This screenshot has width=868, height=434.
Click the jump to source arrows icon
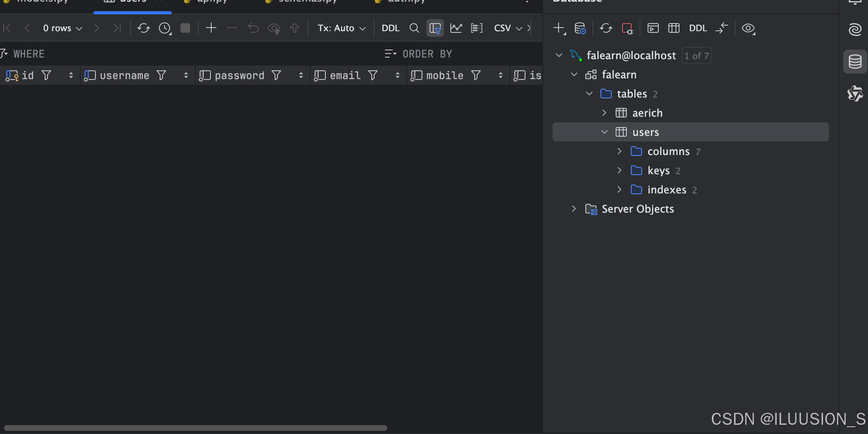721,28
